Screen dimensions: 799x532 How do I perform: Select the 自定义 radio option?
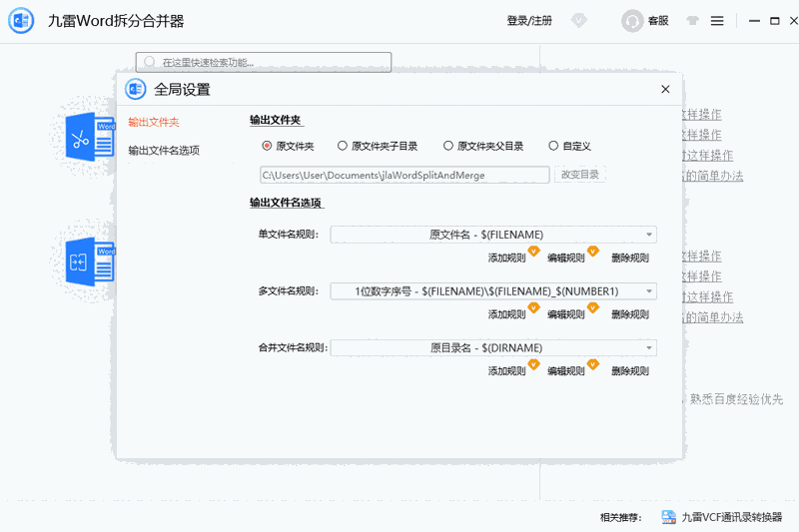pos(553,146)
